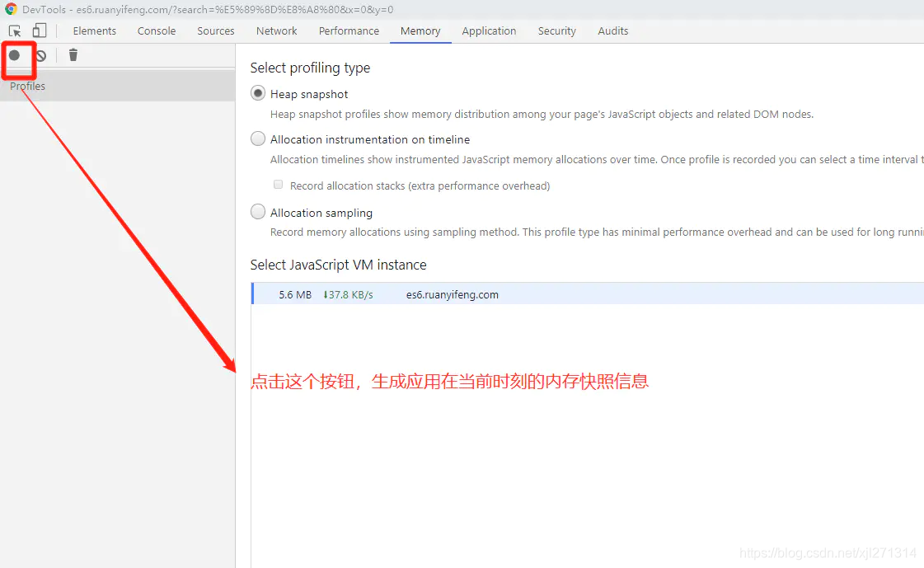Click the Profiles sidebar header
Screen dimensions: 924x568
117,86
